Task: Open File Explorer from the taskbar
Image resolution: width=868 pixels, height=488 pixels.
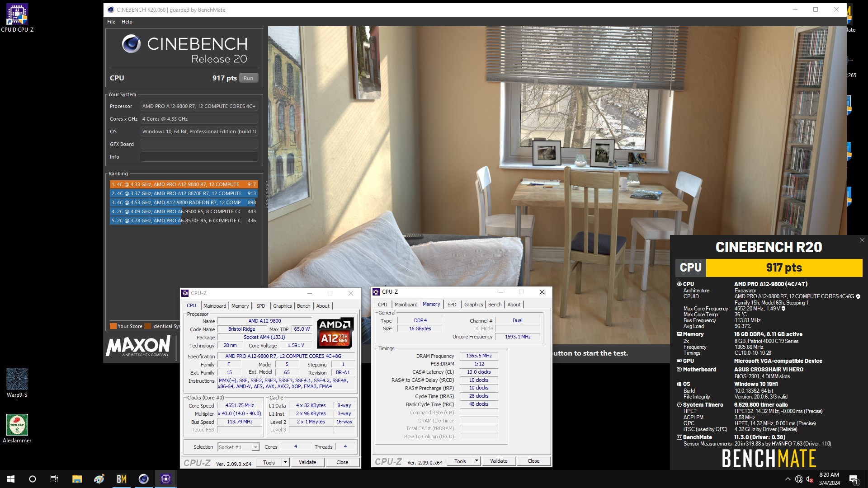Action: click(77, 479)
